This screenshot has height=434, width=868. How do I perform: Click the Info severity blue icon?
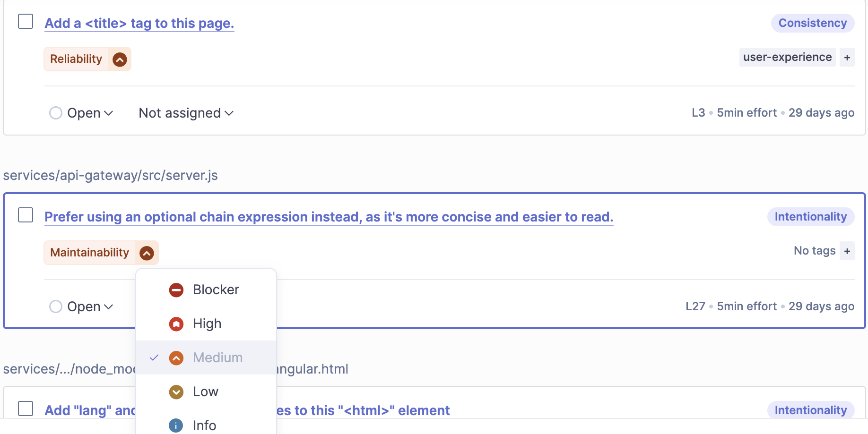176,425
